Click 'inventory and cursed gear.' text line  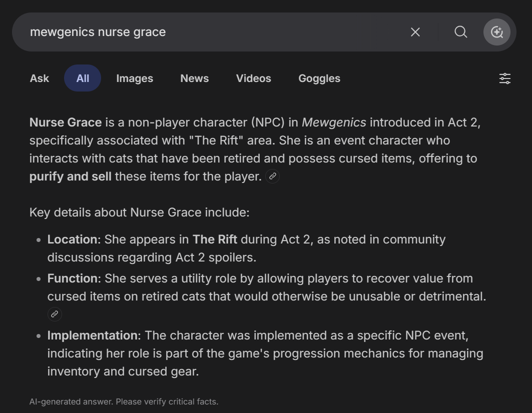[123, 371]
